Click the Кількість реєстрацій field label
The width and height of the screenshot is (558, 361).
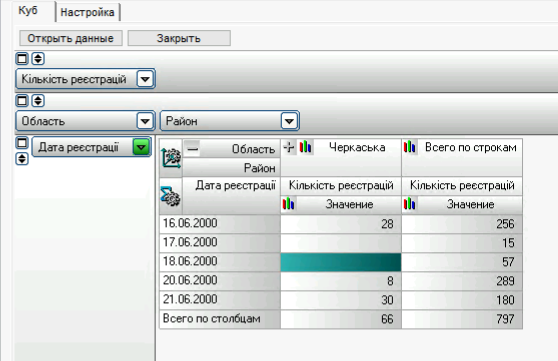click(x=74, y=79)
